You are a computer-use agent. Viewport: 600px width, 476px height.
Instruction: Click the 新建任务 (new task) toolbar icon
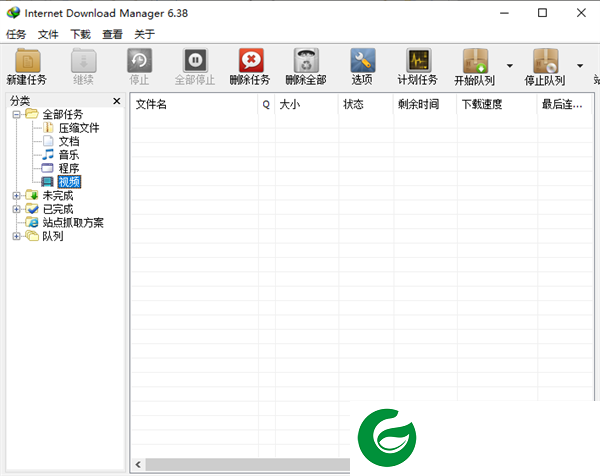[x=27, y=60]
